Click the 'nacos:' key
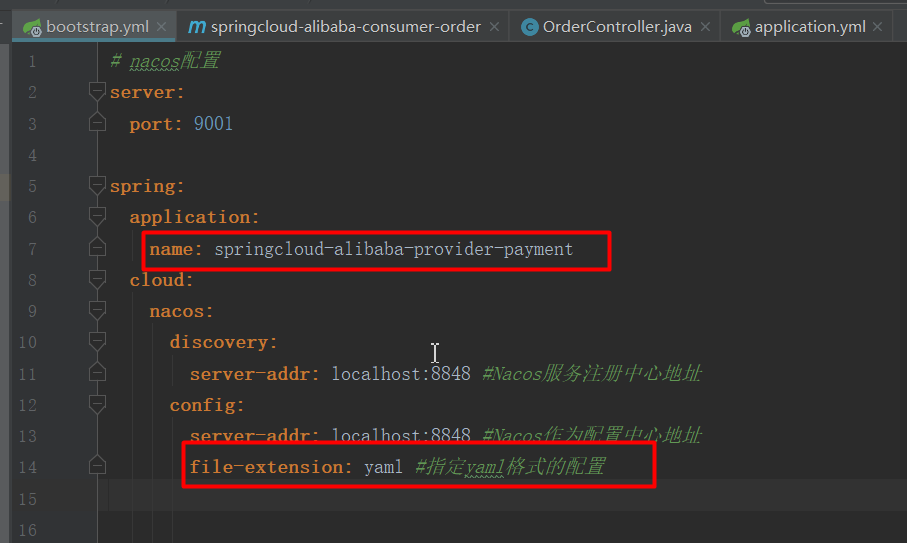The height and width of the screenshot is (543, 907). point(182,312)
